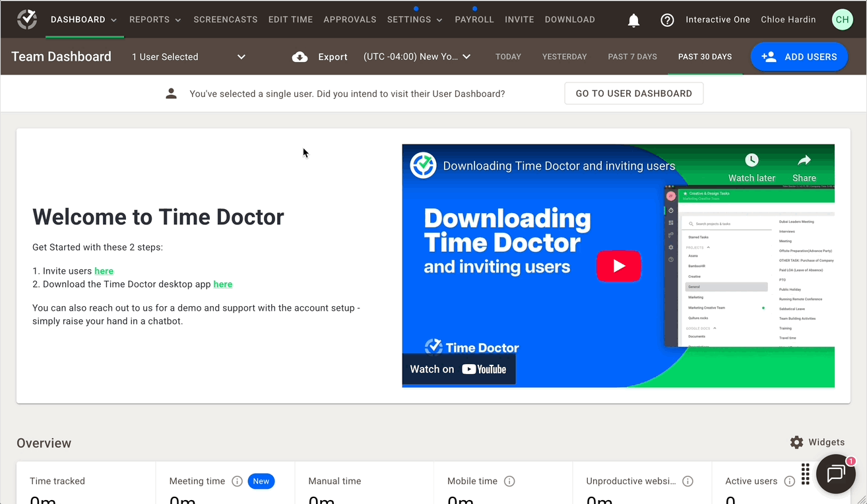Image resolution: width=867 pixels, height=504 pixels.
Task: Play the YouTube video
Action: 619,266
